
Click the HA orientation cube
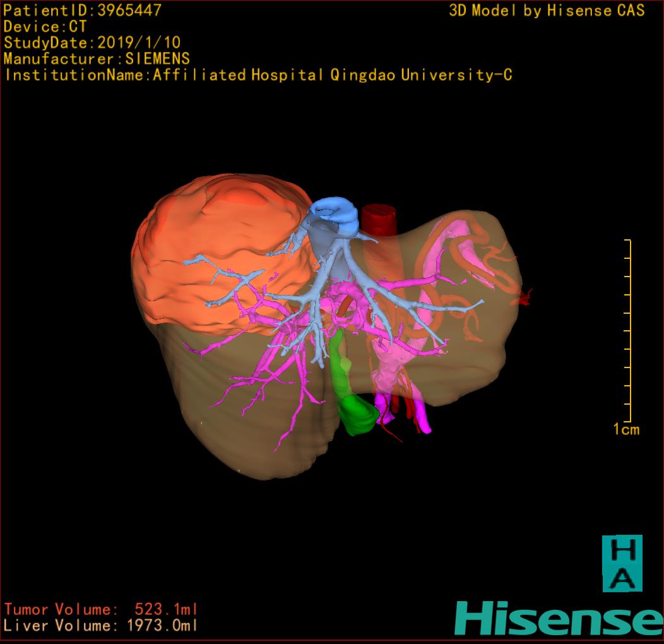click(622, 563)
